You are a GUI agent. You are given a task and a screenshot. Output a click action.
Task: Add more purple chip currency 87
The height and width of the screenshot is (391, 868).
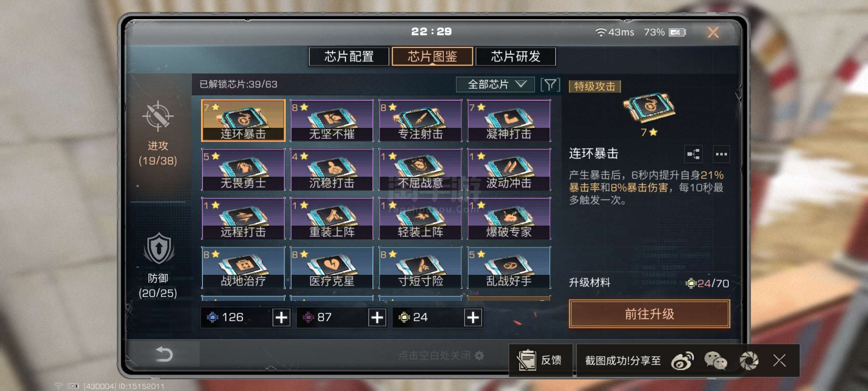(x=377, y=318)
